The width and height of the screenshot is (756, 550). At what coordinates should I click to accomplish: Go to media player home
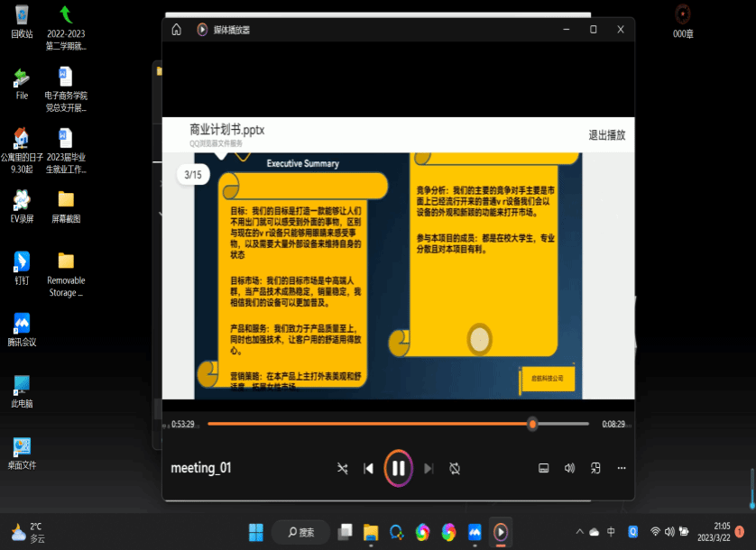coord(177,30)
